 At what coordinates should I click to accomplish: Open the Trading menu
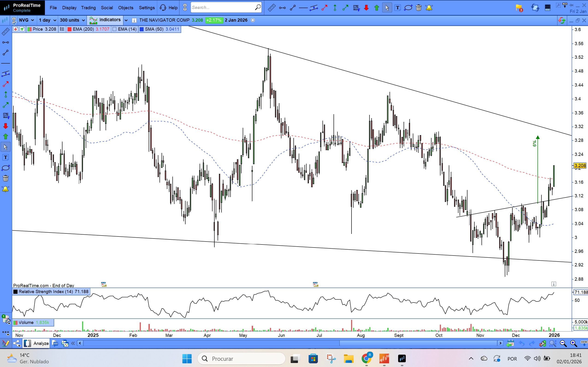(89, 8)
